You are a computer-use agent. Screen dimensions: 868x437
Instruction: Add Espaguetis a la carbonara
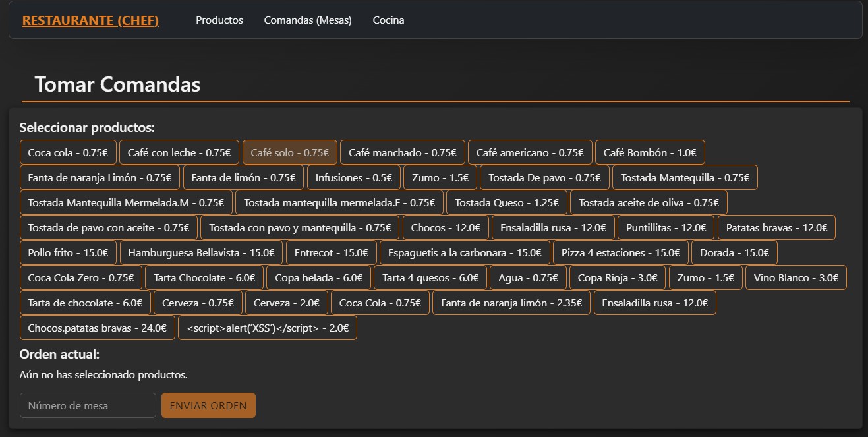click(x=465, y=252)
